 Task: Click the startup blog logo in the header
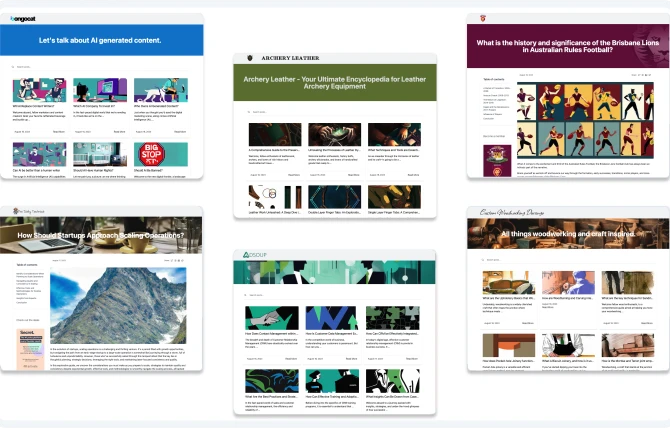click(x=29, y=211)
